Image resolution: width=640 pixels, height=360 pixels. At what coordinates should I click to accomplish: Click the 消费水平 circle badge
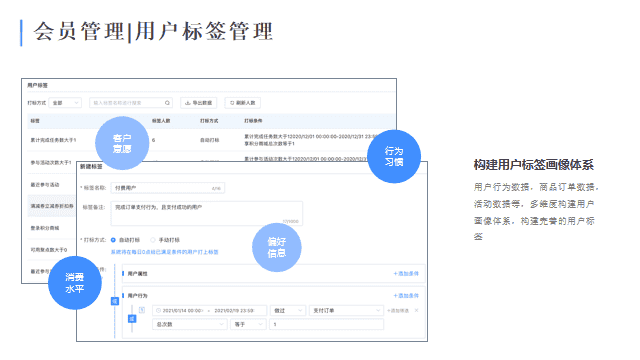[x=75, y=283]
